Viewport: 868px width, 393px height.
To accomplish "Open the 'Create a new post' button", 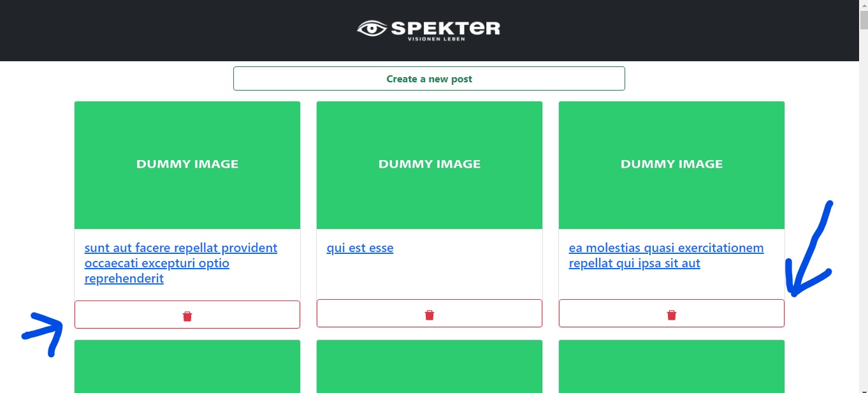I will (429, 78).
